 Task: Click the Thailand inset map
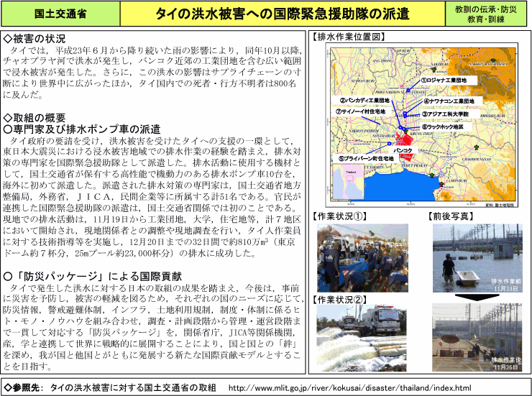pyautogui.click(x=349, y=181)
